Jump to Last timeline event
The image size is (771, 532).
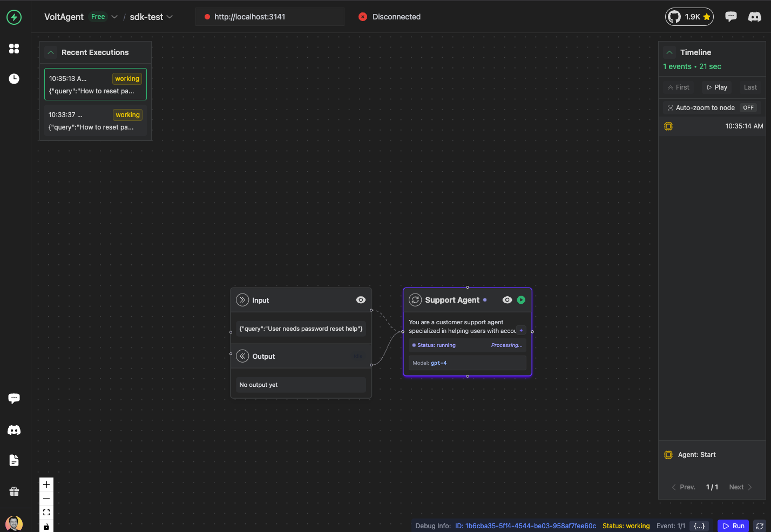click(750, 87)
